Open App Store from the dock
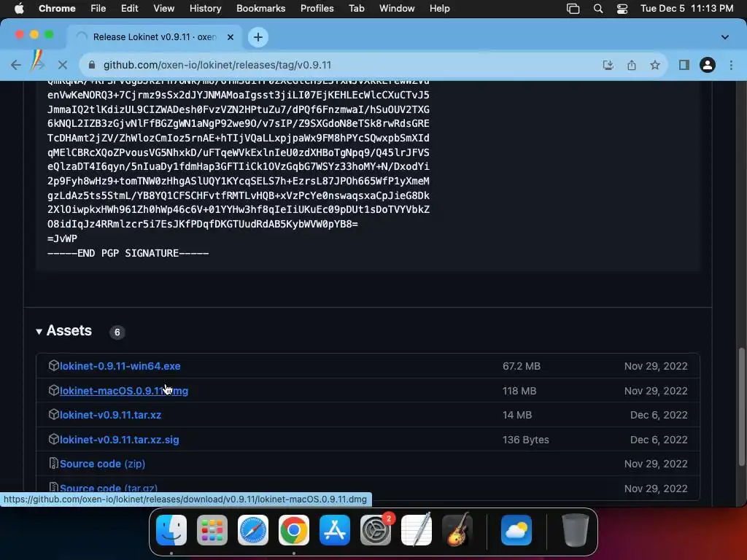Image resolution: width=747 pixels, height=560 pixels. [x=334, y=529]
